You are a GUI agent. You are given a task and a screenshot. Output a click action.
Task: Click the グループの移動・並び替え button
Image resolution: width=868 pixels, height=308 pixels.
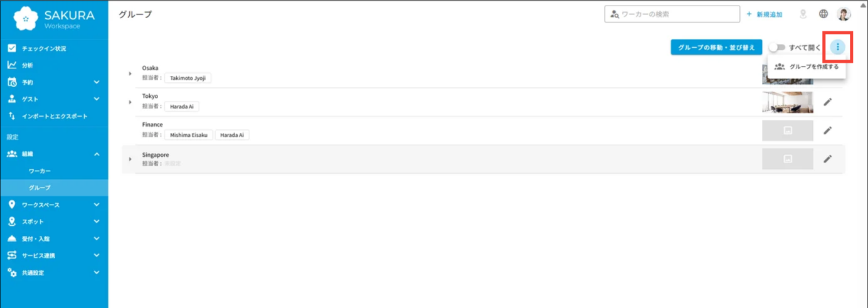(716, 48)
